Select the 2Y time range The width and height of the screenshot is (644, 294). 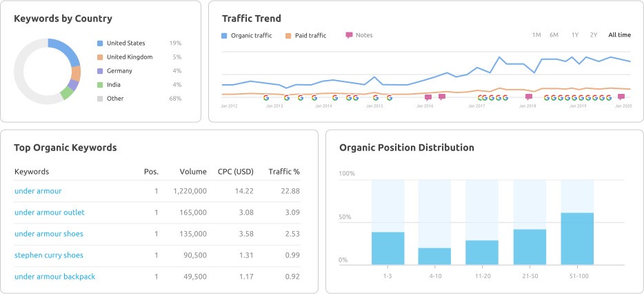coord(594,35)
